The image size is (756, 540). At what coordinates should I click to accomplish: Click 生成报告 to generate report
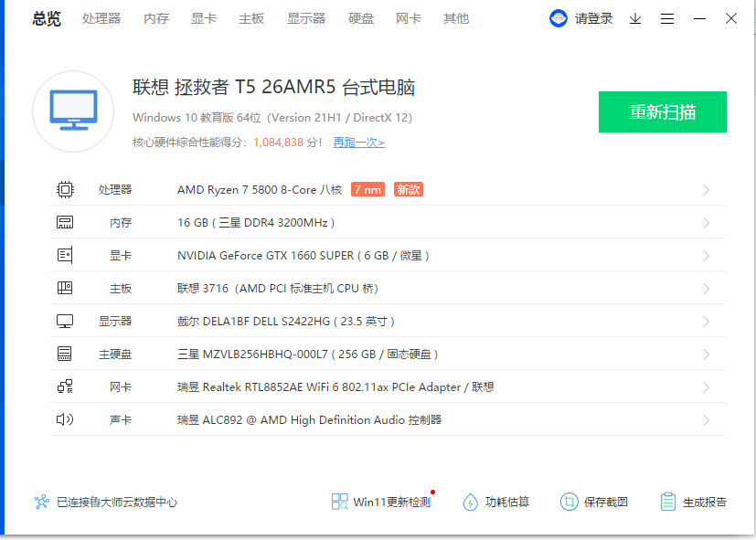point(693,502)
